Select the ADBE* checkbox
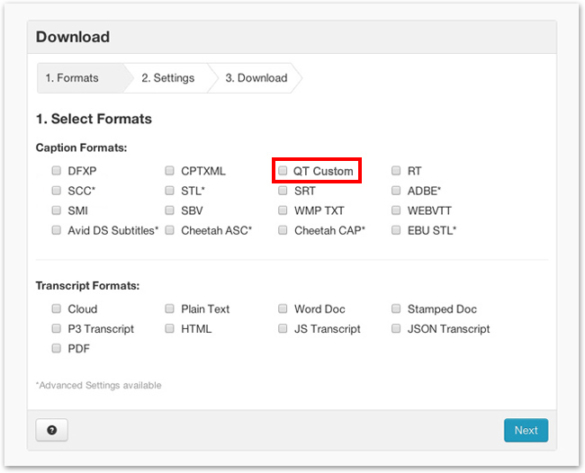Screen dimensions: 585x473 [396, 191]
